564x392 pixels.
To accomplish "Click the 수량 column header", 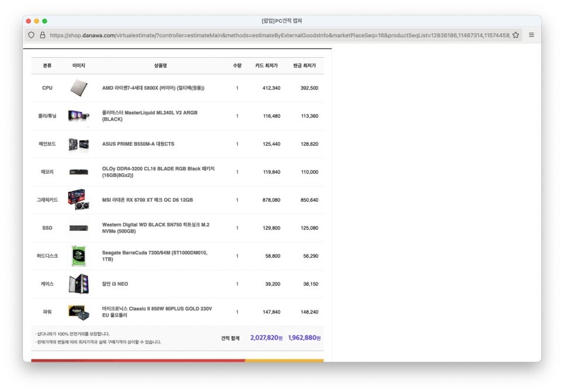I will (237, 65).
